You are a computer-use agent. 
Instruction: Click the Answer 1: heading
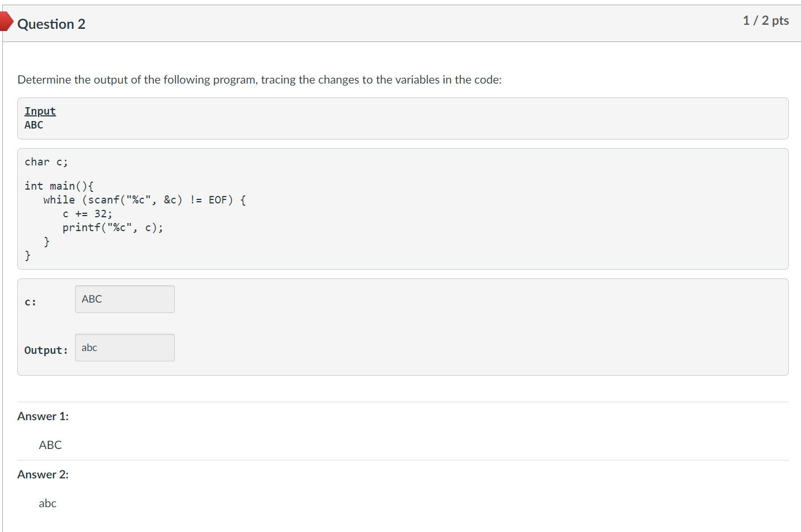pos(43,416)
